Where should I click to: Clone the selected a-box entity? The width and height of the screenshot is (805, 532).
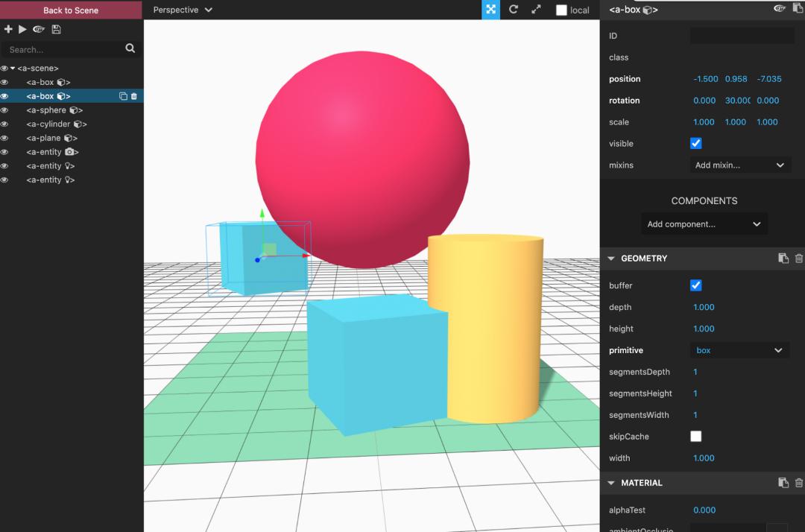tap(123, 96)
